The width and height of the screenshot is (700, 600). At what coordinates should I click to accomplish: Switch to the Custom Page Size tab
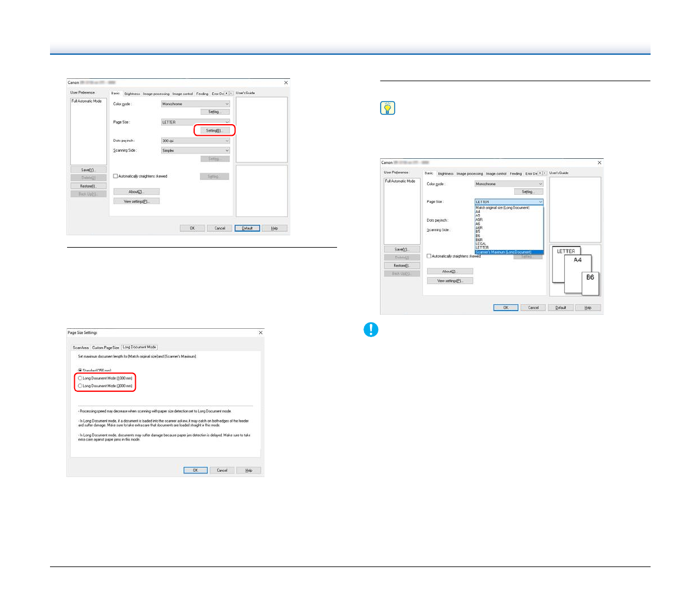tap(105, 348)
